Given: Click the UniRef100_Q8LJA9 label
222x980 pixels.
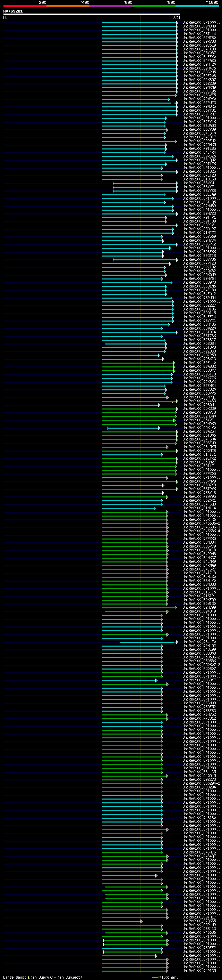Looking at the screenshot, I should click(199, 194).
